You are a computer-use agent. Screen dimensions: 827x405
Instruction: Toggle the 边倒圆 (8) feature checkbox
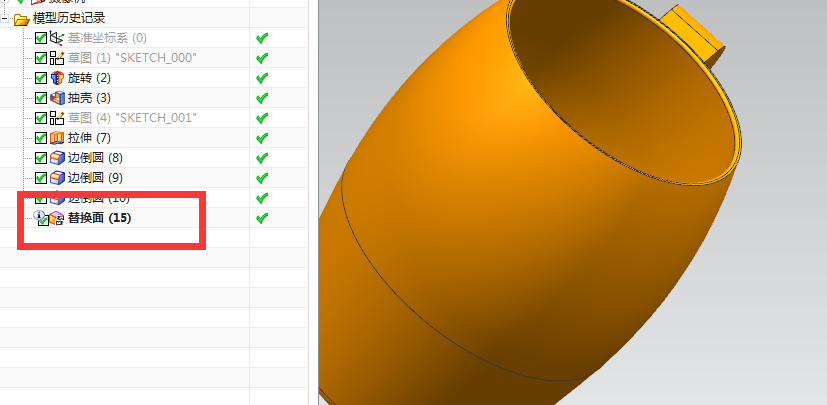41,158
